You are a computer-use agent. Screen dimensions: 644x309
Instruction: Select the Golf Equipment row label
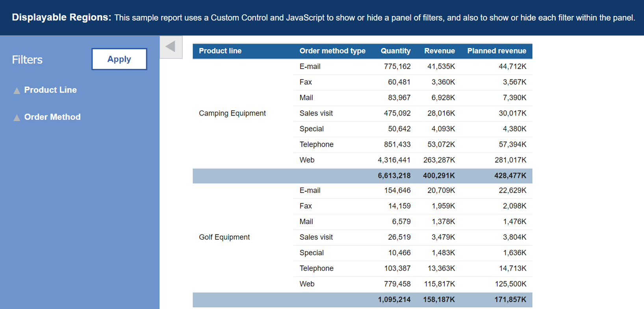point(224,237)
